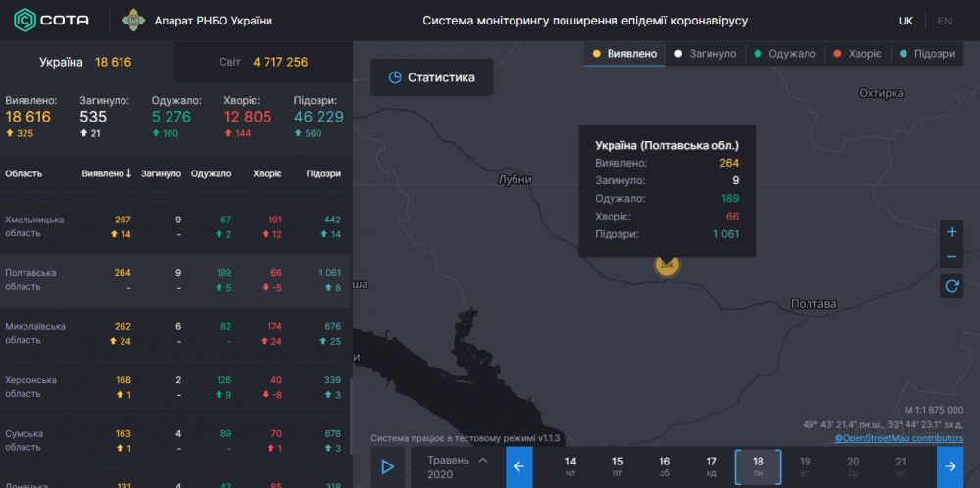Viewport: 980px width, 488px height.
Task: Sort table by Загинуло column
Action: [162, 173]
